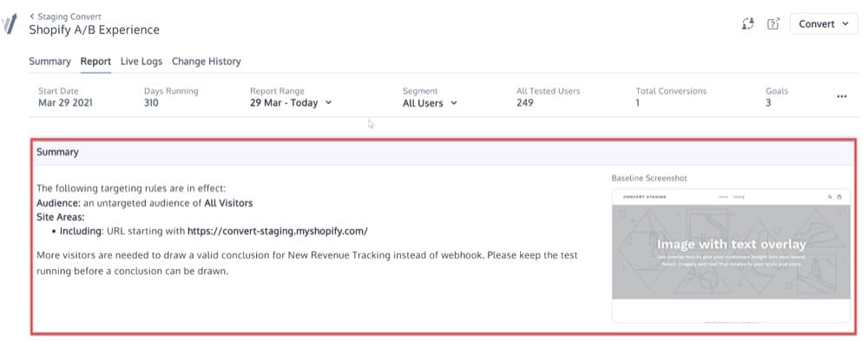The height and width of the screenshot is (341, 868).
Task: Open the three-dot more options menu
Action: click(841, 97)
